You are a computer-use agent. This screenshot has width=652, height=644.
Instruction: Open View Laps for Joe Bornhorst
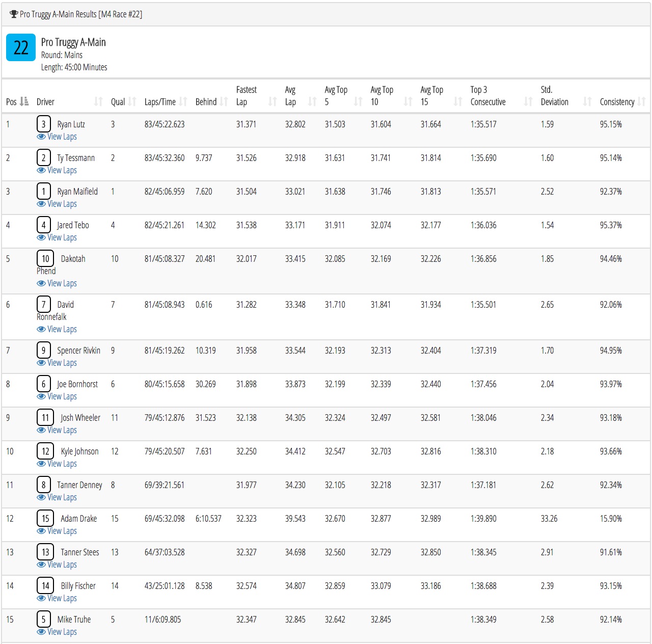pyautogui.click(x=57, y=396)
